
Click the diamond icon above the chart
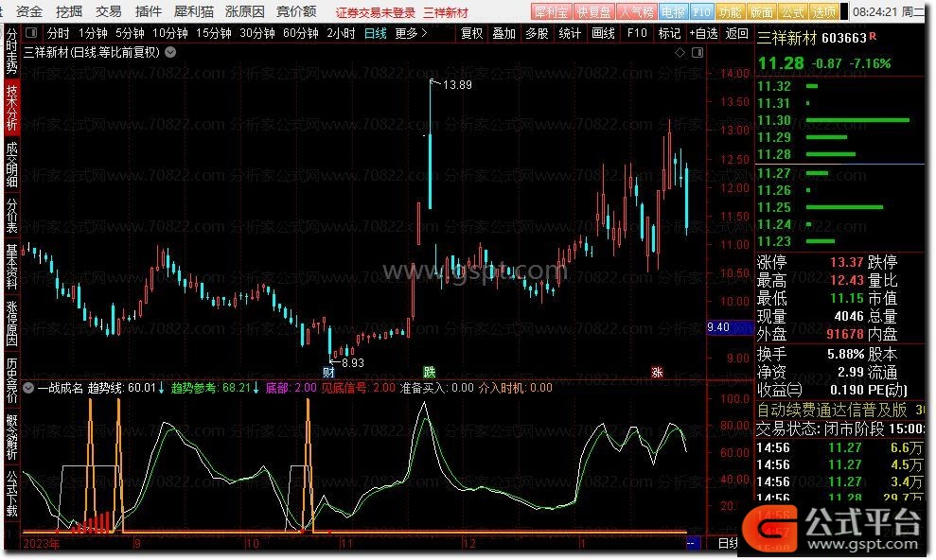coord(680,52)
